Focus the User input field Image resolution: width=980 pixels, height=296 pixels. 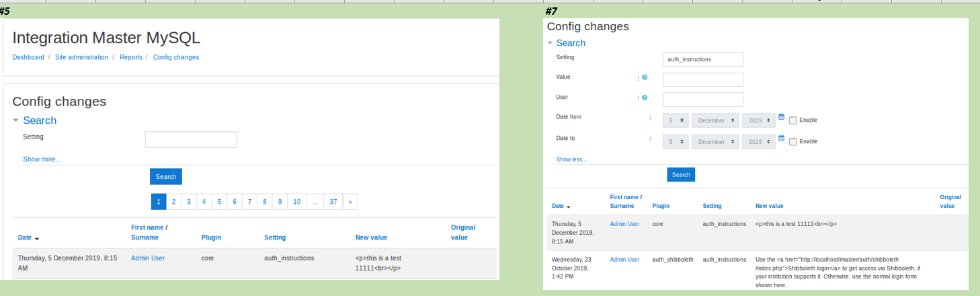coord(702,100)
